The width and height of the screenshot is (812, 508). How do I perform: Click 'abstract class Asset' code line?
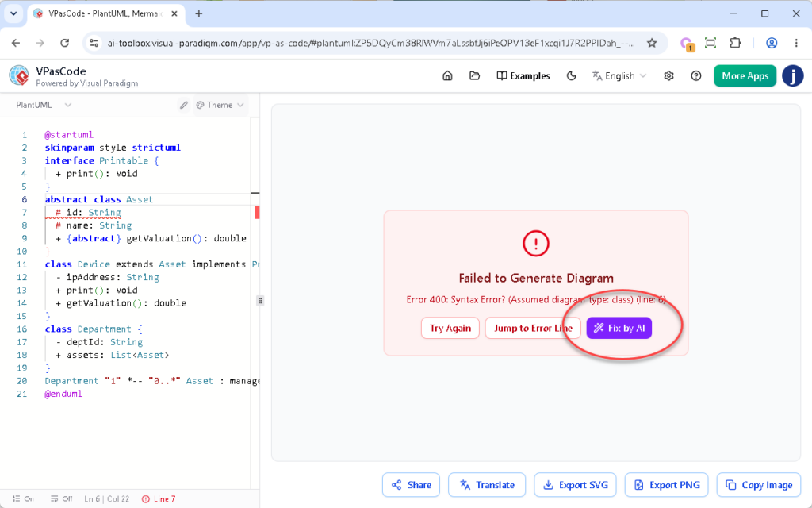(x=99, y=199)
